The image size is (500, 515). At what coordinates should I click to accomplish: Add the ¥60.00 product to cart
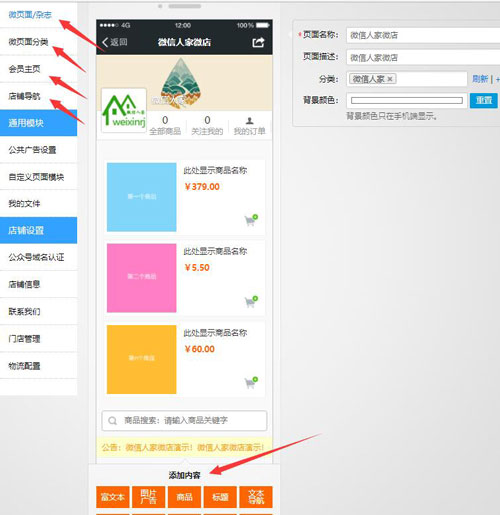coord(251,383)
